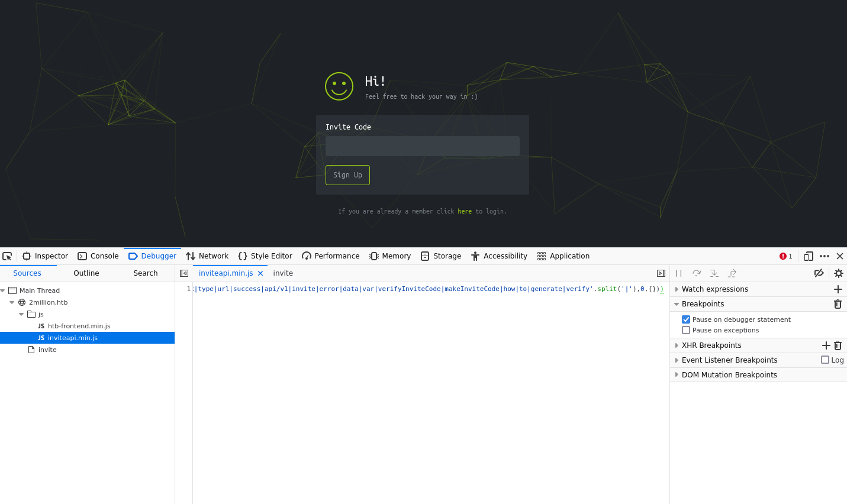Click the deactivate breakpoints icon

[x=819, y=273]
